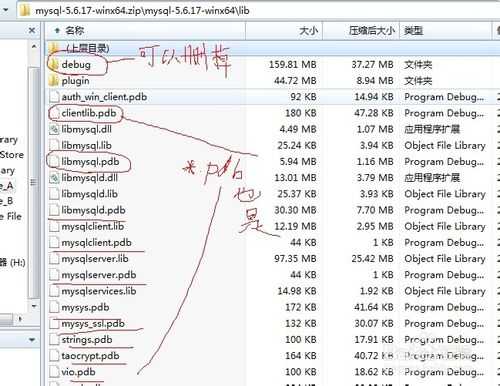Select the mysqlserver.pdb file icon

pos(54,275)
